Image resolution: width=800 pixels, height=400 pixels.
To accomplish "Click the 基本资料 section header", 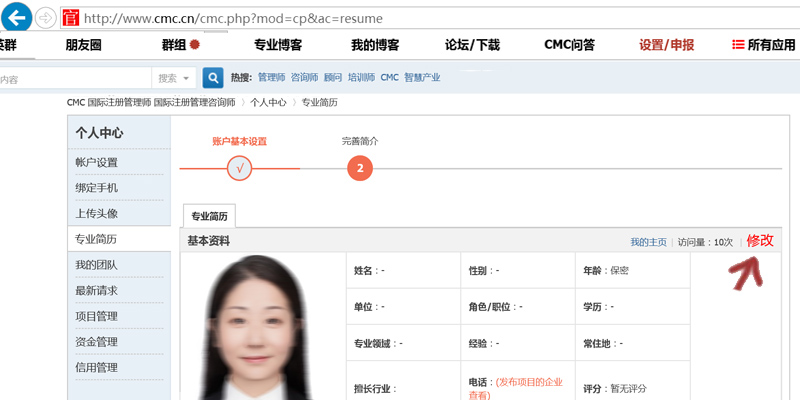I will [209, 241].
